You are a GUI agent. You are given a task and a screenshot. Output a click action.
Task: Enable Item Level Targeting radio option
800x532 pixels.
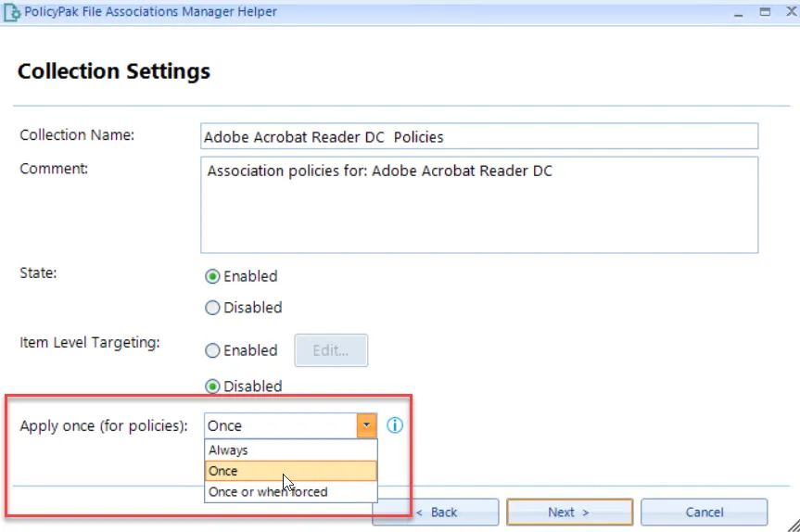click(212, 350)
